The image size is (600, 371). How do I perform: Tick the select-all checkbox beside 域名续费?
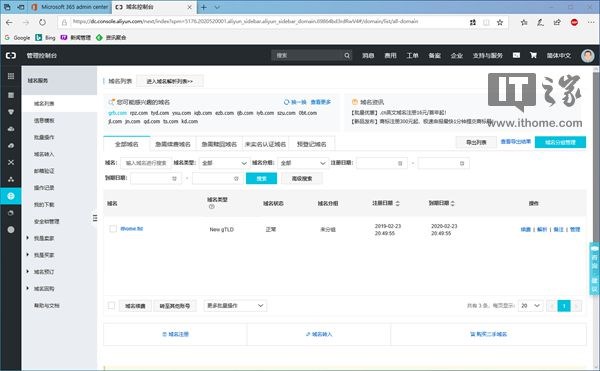111,306
